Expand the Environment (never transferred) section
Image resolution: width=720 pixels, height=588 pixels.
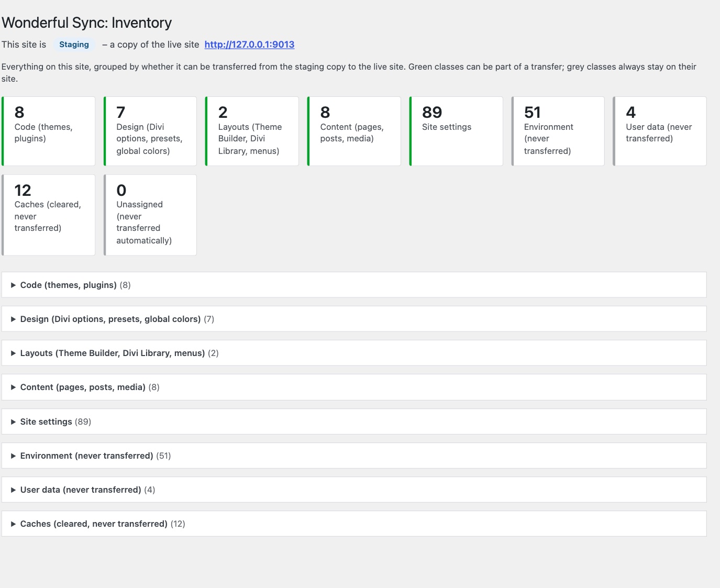(354, 456)
